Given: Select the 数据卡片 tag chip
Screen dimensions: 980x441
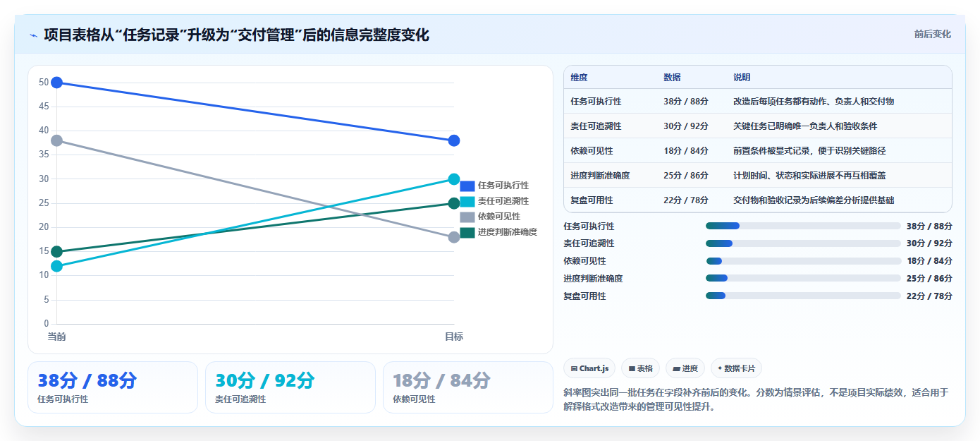Looking at the screenshot, I should [736, 368].
